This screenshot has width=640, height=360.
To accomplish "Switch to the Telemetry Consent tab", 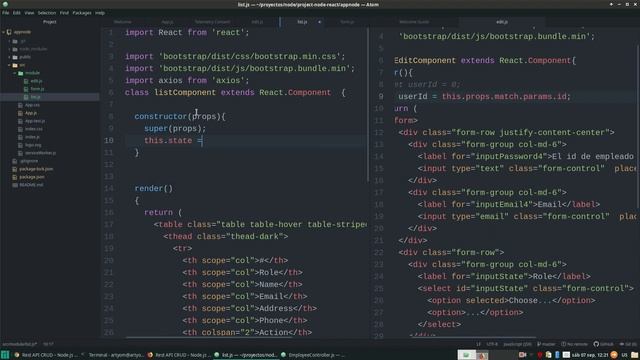I will 212,22.
